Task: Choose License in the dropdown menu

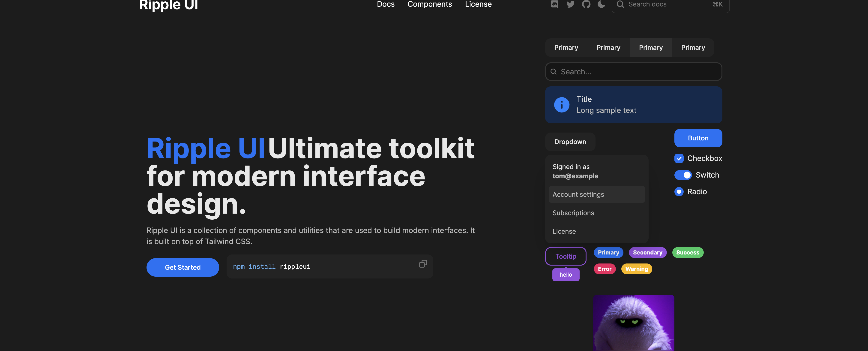Action: point(596,232)
